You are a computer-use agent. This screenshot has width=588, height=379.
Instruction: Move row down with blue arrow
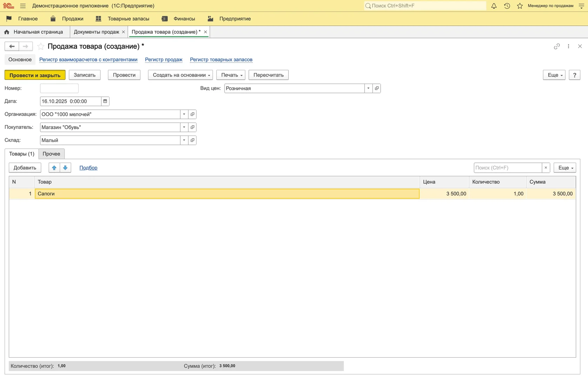tap(65, 168)
